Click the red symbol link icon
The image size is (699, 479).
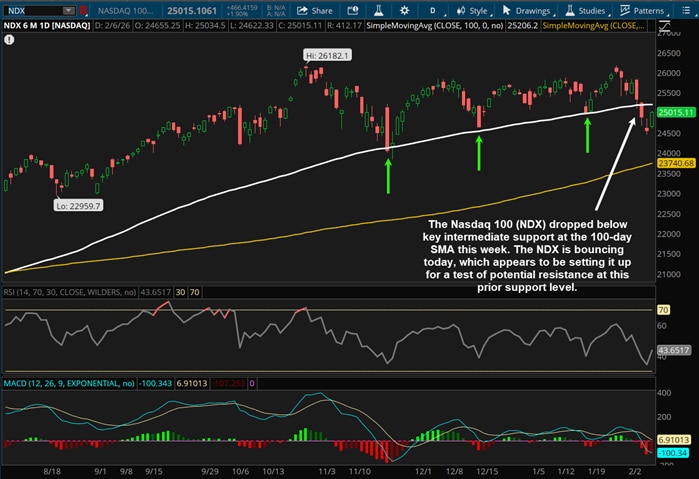click(83, 11)
